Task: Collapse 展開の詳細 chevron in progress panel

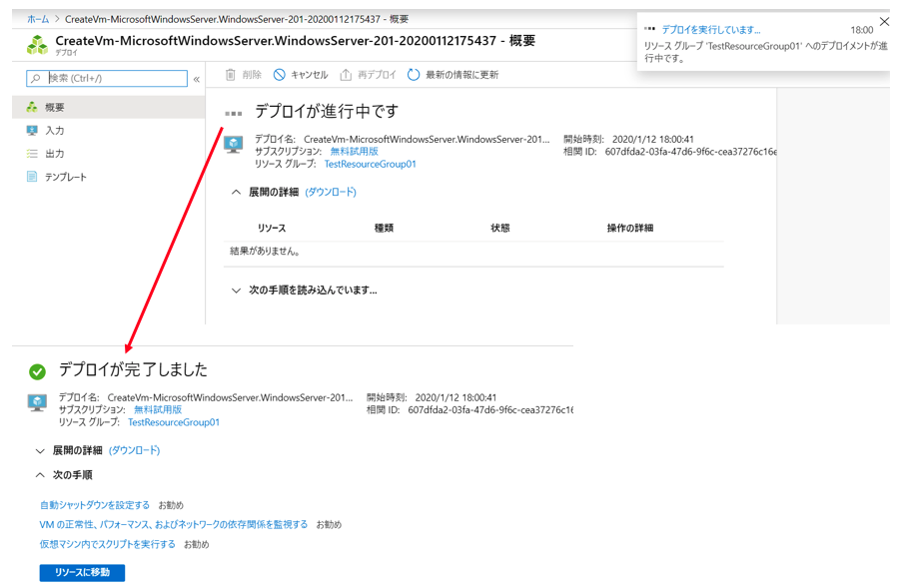Action: click(x=236, y=193)
